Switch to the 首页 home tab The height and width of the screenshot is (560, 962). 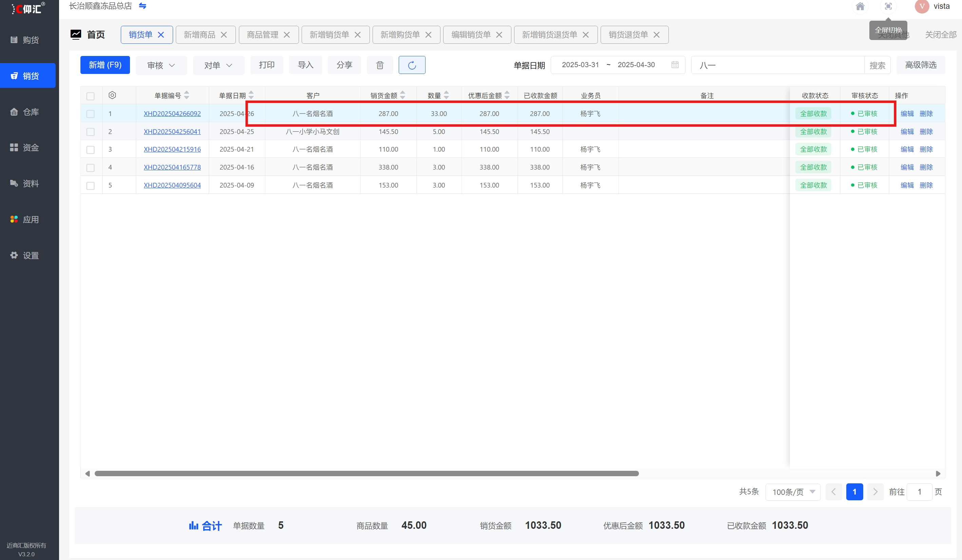(88, 35)
